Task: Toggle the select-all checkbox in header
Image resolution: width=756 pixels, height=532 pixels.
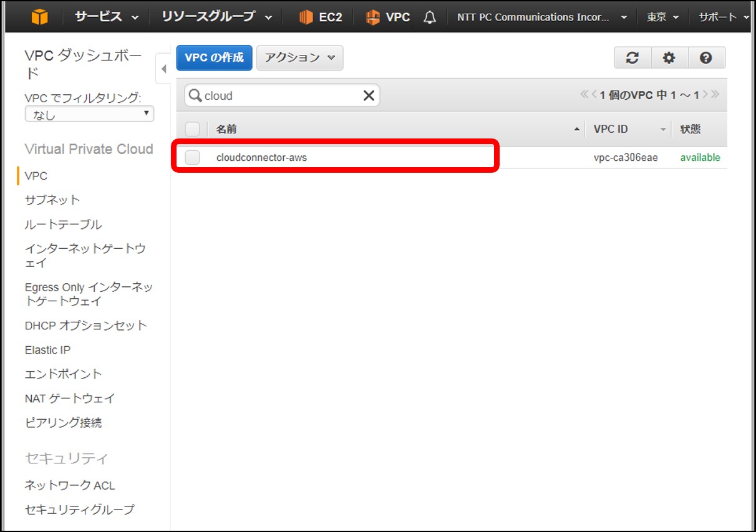Action: tap(192, 129)
